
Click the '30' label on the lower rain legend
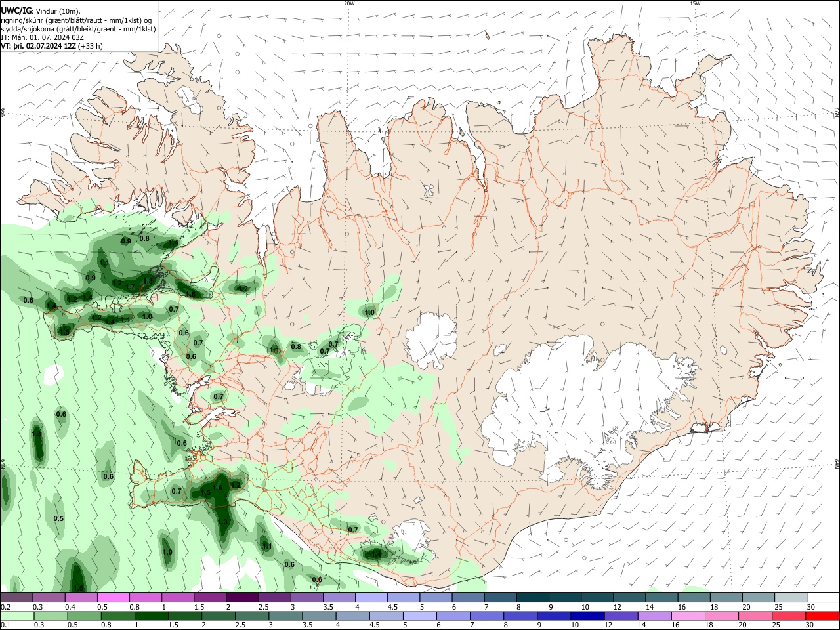coord(809,625)
